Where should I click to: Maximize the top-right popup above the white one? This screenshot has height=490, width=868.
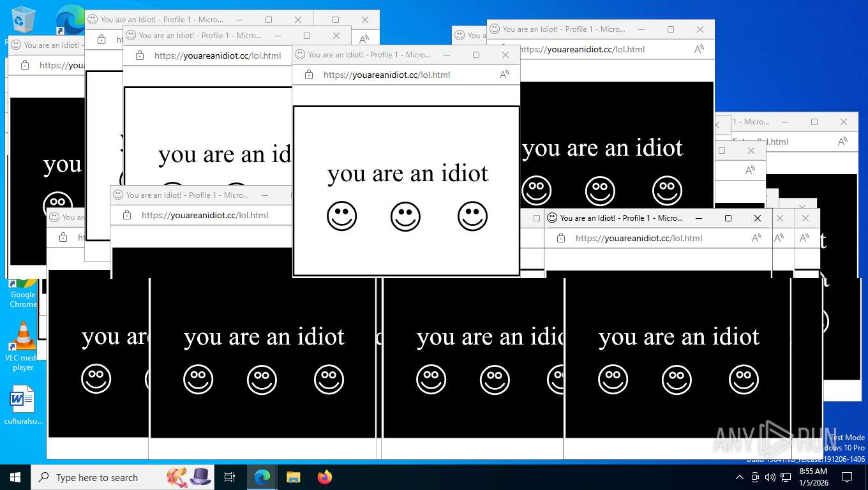[671, 29]
